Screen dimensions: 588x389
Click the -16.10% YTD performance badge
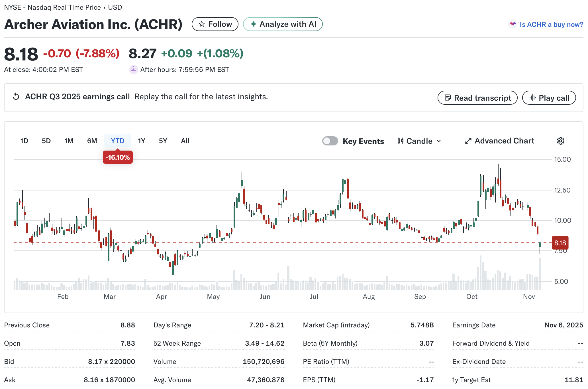coord(118,157)
